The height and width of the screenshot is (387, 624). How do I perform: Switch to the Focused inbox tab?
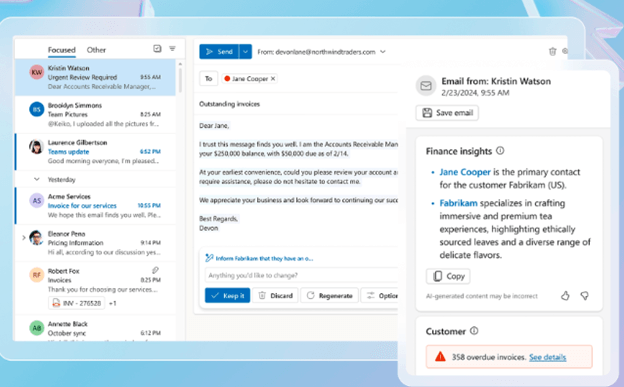pos(61,50)
